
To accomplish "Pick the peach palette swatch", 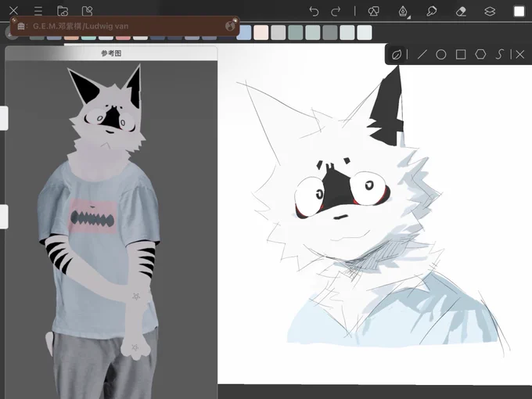I will (x=261, y=33).
